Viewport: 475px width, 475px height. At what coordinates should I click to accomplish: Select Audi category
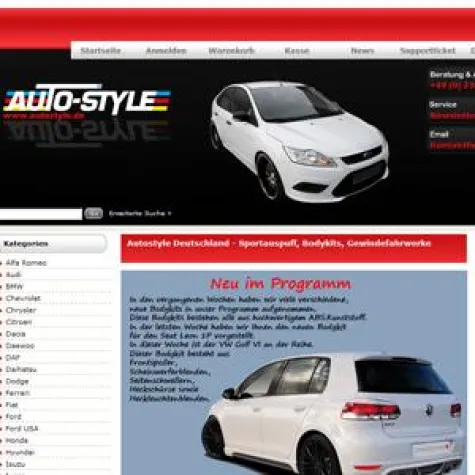13,275
